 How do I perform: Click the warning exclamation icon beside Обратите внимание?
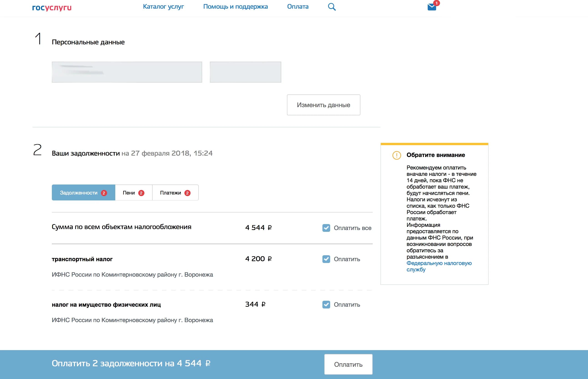(396, 155)
